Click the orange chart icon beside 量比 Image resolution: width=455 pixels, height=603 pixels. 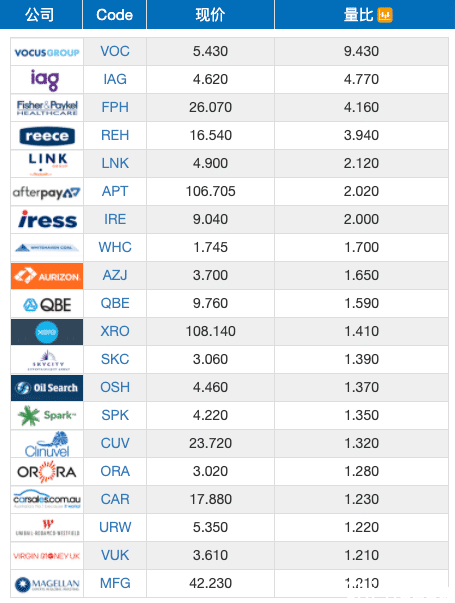tap(385, 15)
